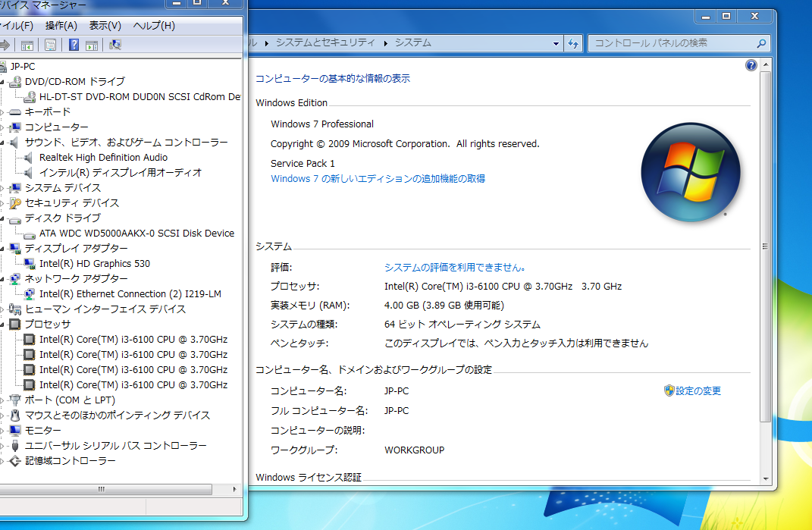Expand the モニター tree node
Screen dimensions: 812x530
(x=2, y=431)
